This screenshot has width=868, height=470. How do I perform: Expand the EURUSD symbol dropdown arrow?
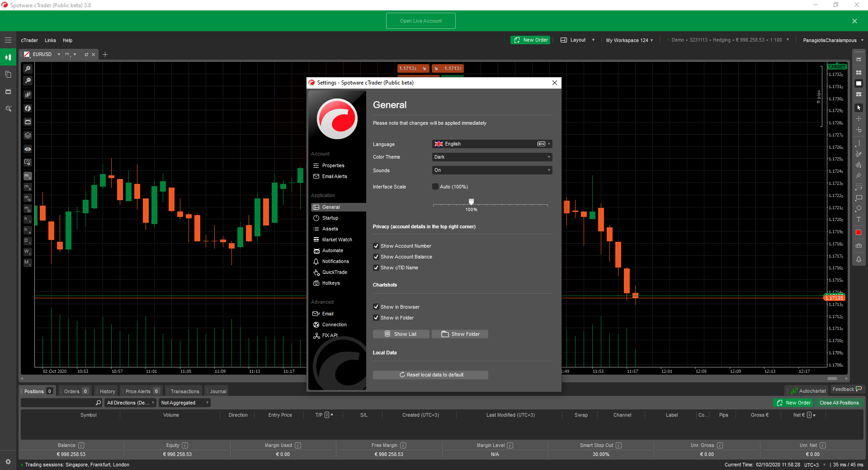tap(59, 54)
